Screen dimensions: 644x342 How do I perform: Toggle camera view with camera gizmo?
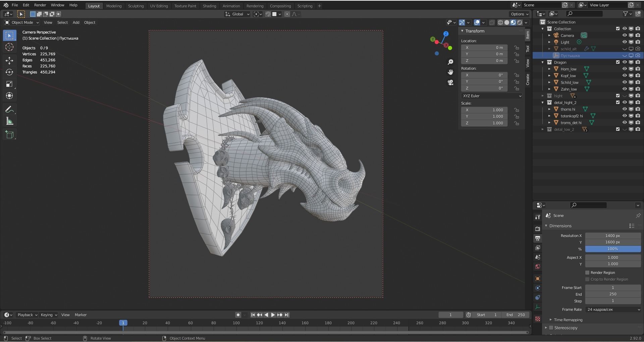click(450, 82)
